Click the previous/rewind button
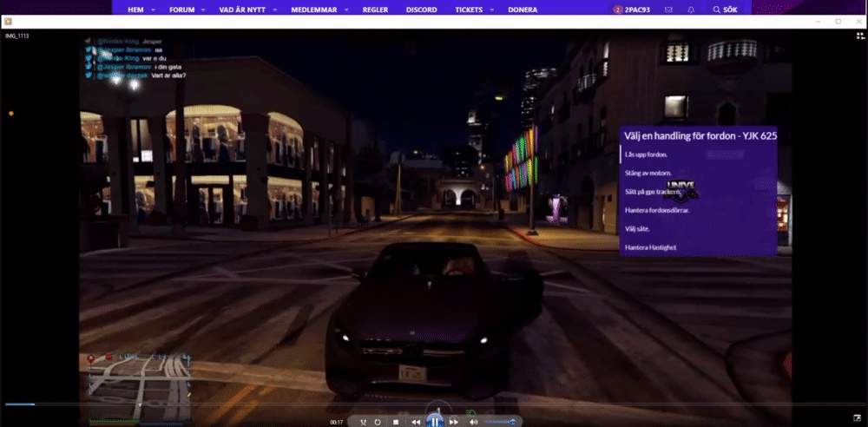 click(415, 422)
